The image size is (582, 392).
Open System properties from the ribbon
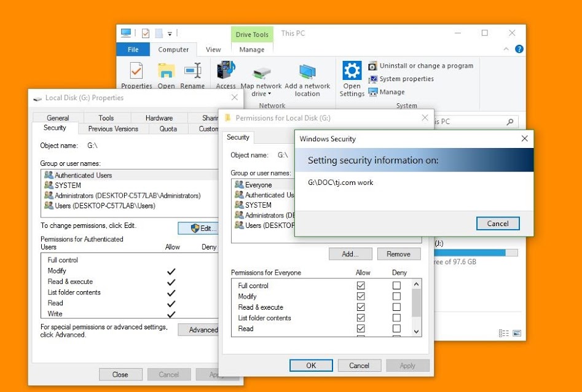[x=406, y=79]
